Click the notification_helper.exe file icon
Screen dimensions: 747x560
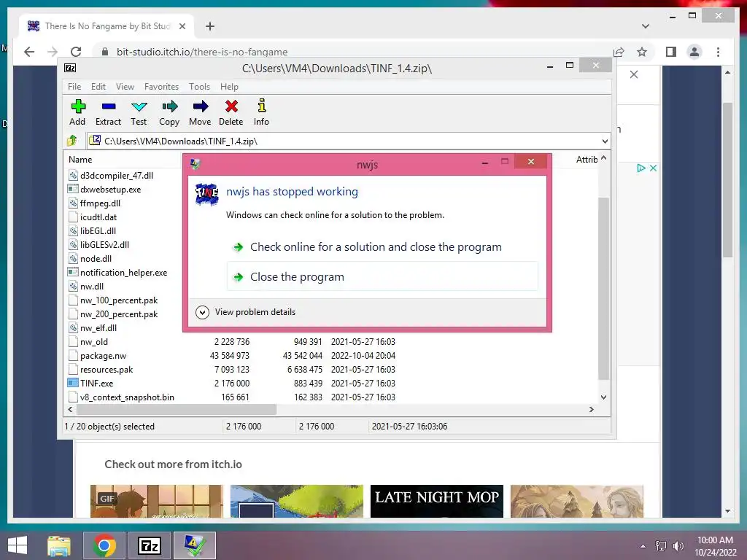click(73, 273)
